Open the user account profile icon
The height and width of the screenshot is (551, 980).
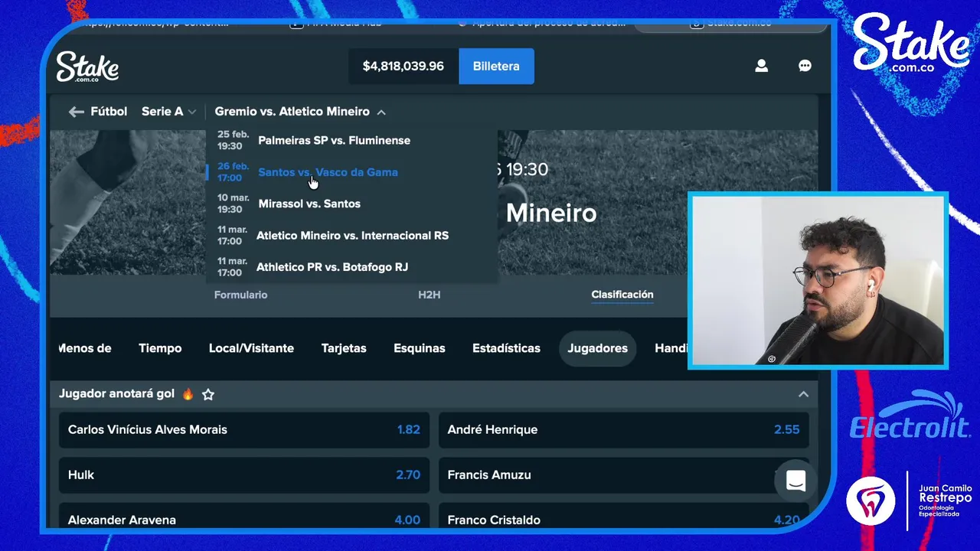click(x=761, y=66)
